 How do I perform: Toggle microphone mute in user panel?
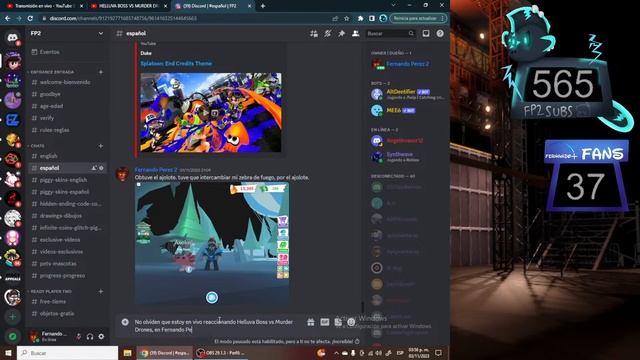[78, 337]
